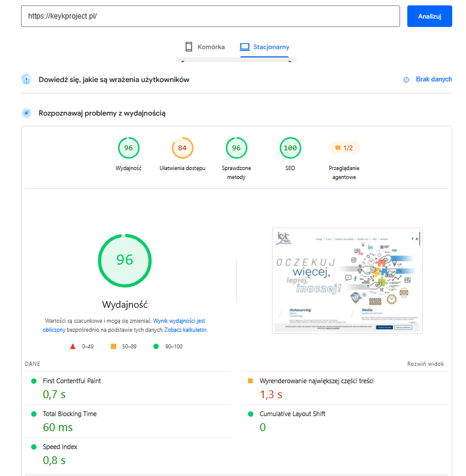Click the Przeglądanie agentowe label

pyautogui.click(x=344, y=172)
